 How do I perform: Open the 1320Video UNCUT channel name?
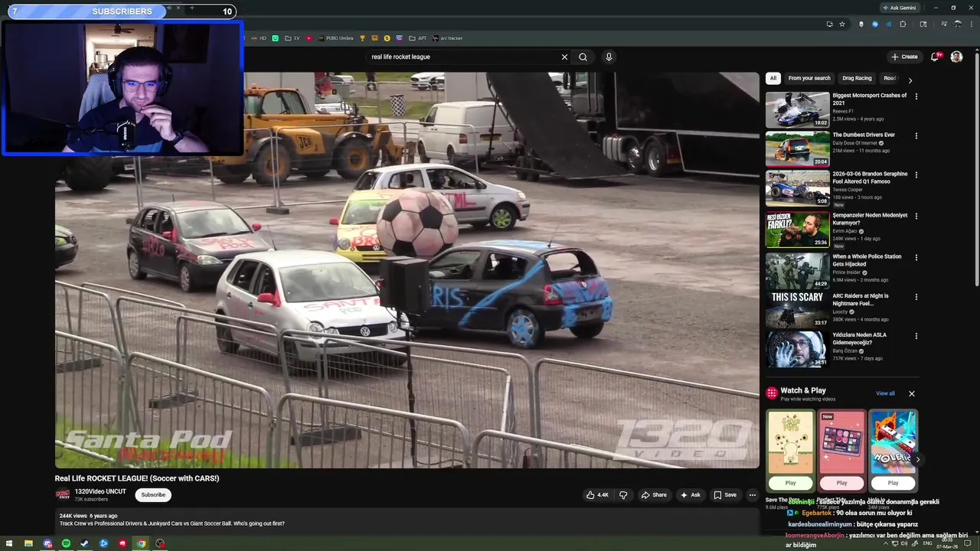100,491
